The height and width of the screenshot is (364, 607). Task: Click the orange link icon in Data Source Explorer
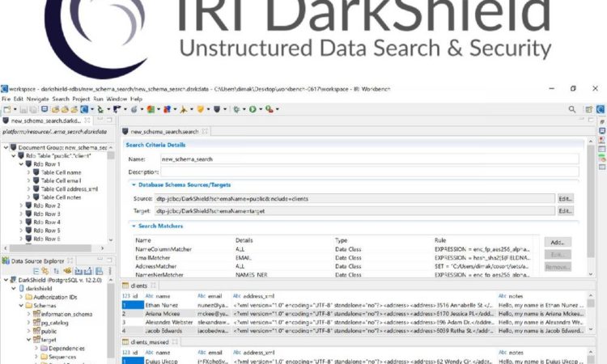(x=45, y=271)
